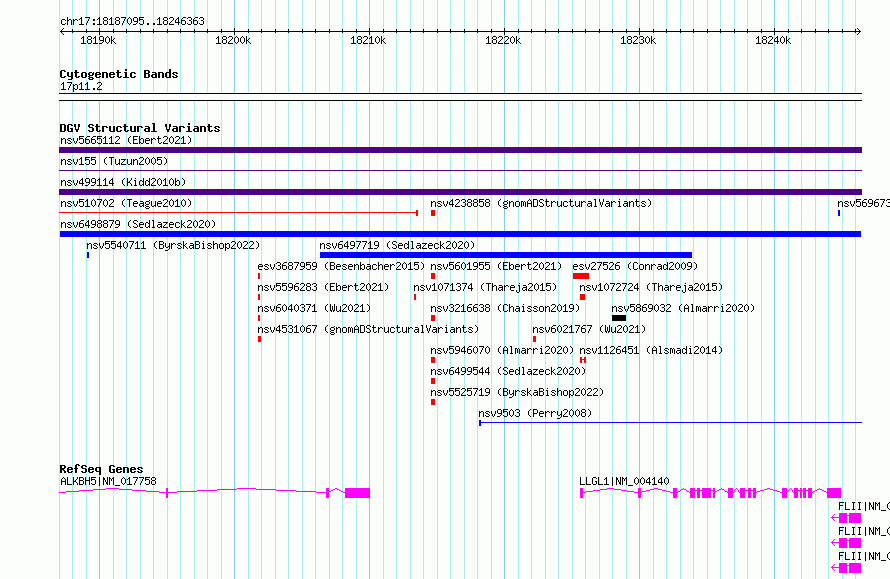Click the nsv5665112 (Ebert2021) variant label
Screen dimensions: 890x579
[x=126, y=140]
